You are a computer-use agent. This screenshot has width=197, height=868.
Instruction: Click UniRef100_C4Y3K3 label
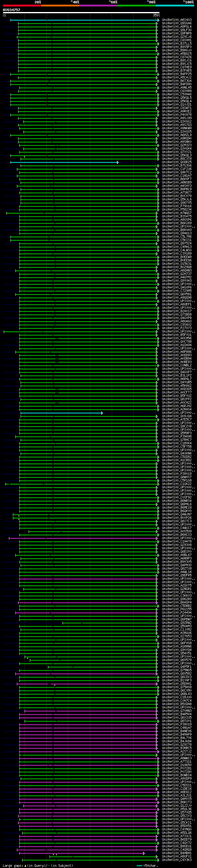177,860
